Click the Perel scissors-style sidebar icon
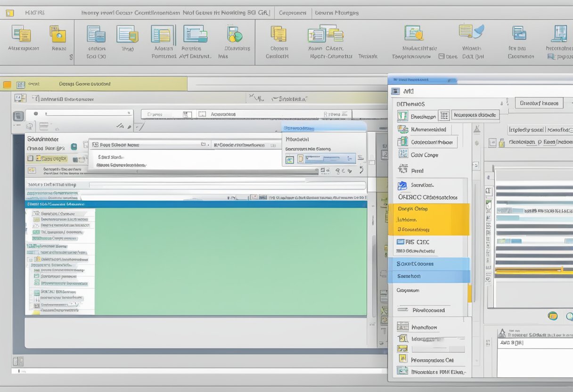Viewport: 573px width, 392px height. [403, 170]
